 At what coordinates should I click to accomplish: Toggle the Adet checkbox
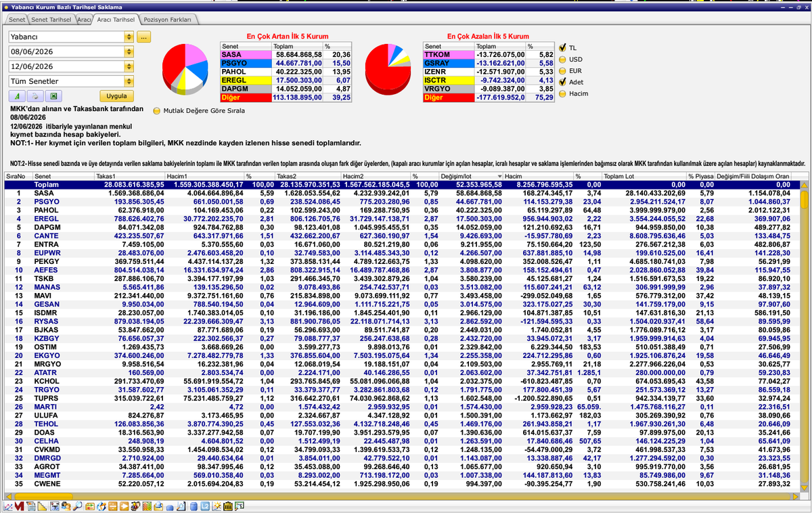(x=562, y=82)
